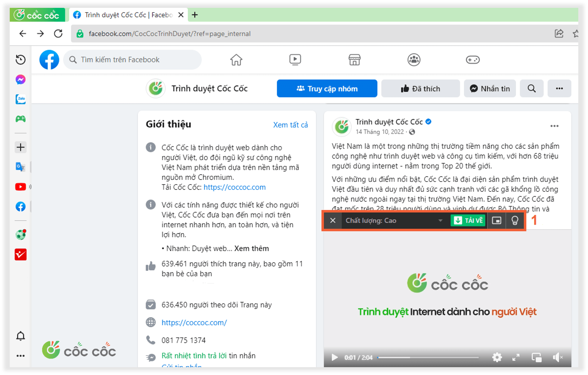Add a new sidebar shortcut with plus
This screenshot has height=375, width=588.
[21, 147]
